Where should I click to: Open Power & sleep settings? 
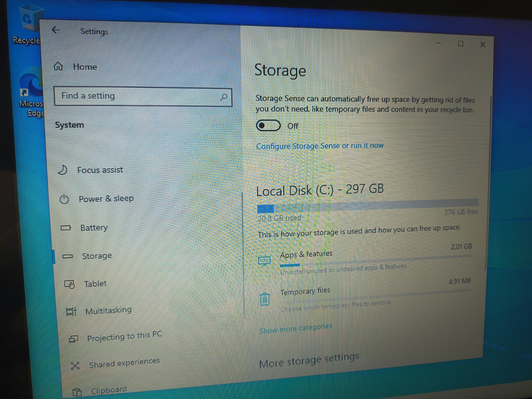coord(106,199)
